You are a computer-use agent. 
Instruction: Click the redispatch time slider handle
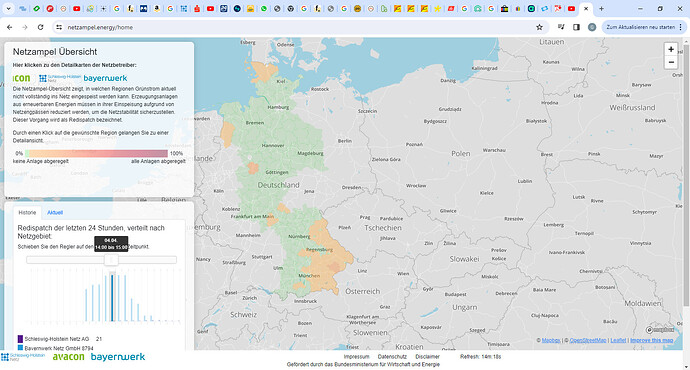point(111,260)
